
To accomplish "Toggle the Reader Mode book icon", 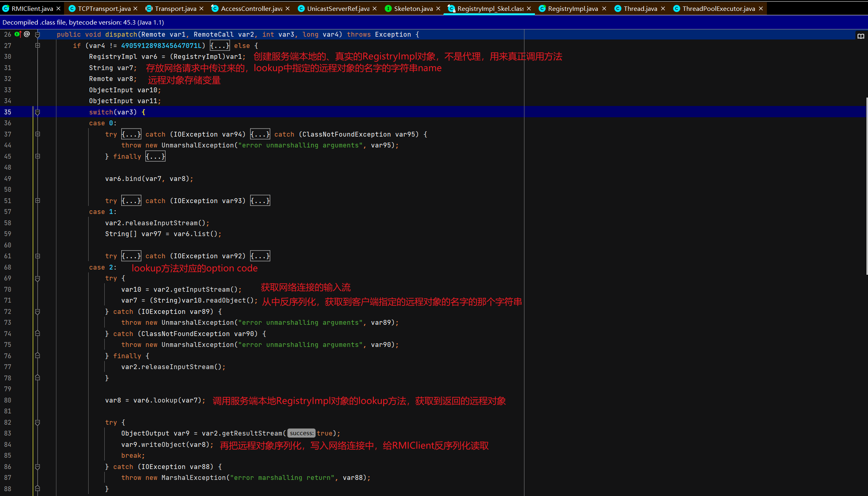I will [x=861, y=36].
